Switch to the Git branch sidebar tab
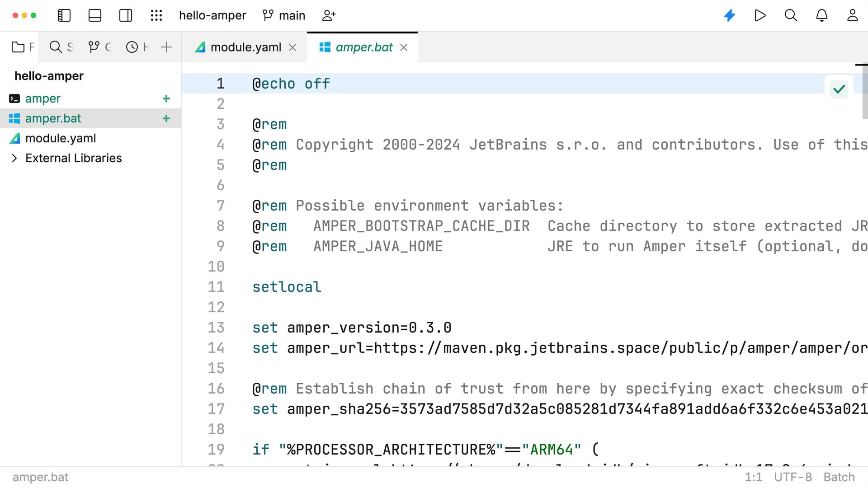The image size is (868, 488). click(x=99, y=47)
